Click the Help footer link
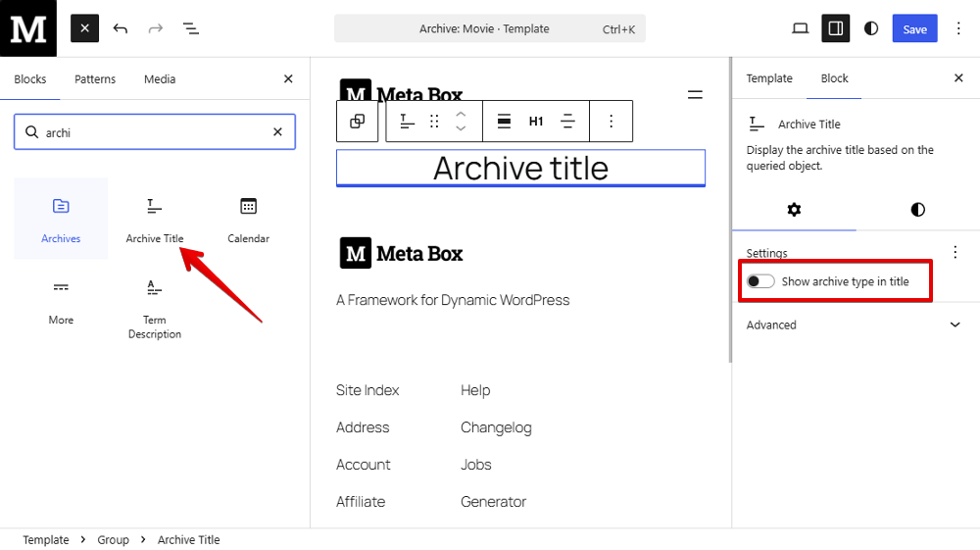Viewport: 980px width, 550px height. pyautogui.click(x=475, y=390)
